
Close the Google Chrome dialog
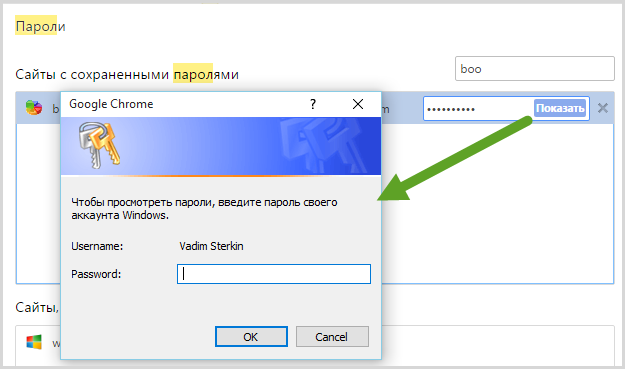pos(358,104)
